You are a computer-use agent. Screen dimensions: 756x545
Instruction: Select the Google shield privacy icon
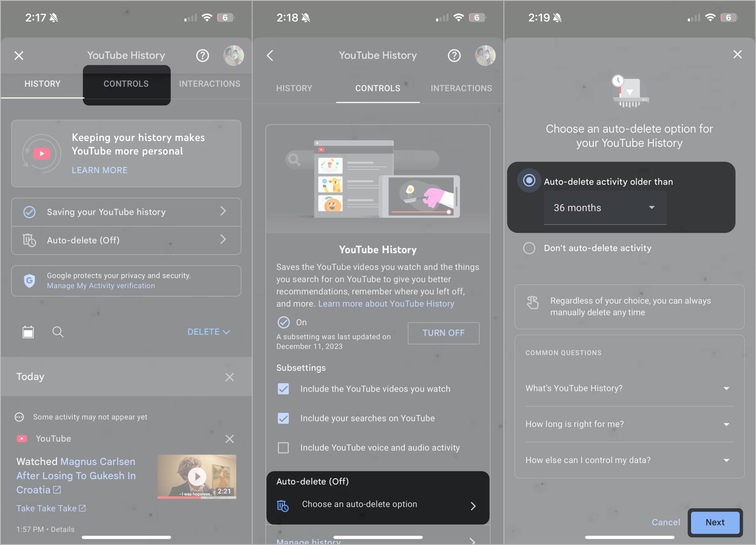tap(30, 281)
